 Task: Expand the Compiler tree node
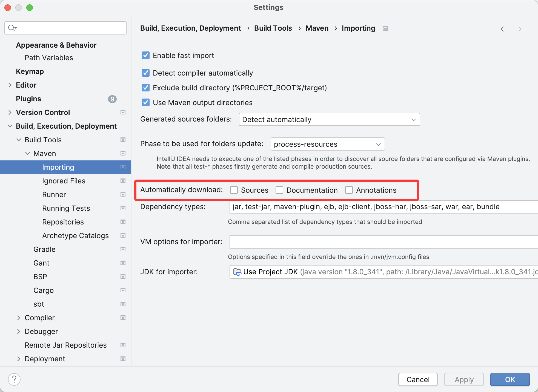coord(19,318)
